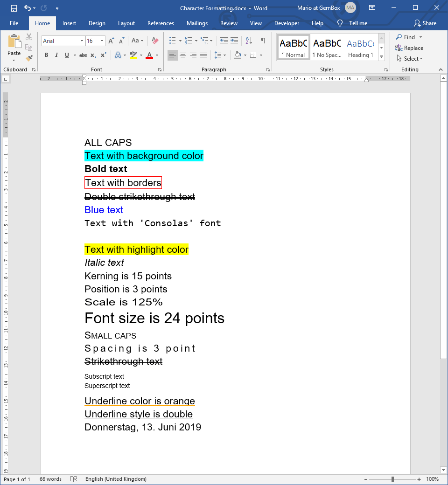Click the Save icon in the title bar
The image size is (448, 485).
point(14,8)
